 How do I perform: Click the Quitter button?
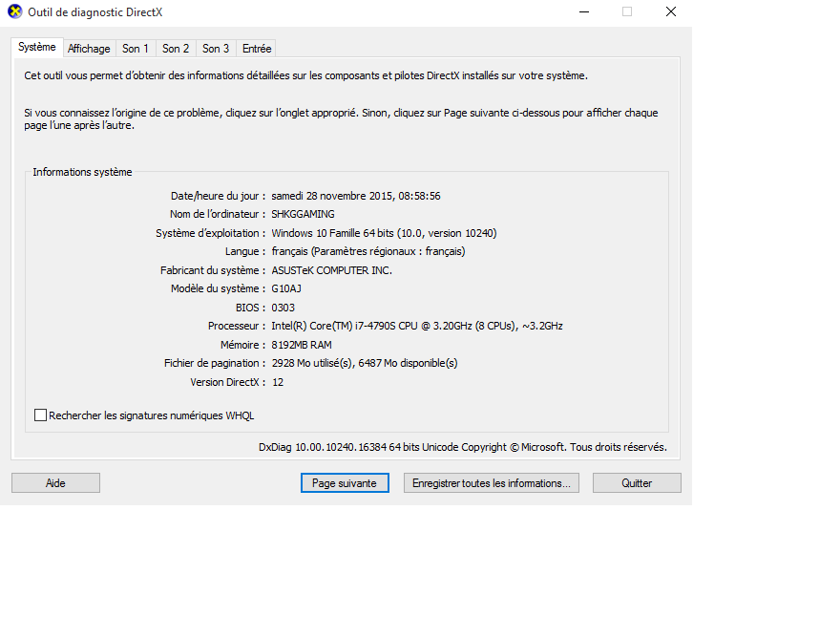point(637,483)
